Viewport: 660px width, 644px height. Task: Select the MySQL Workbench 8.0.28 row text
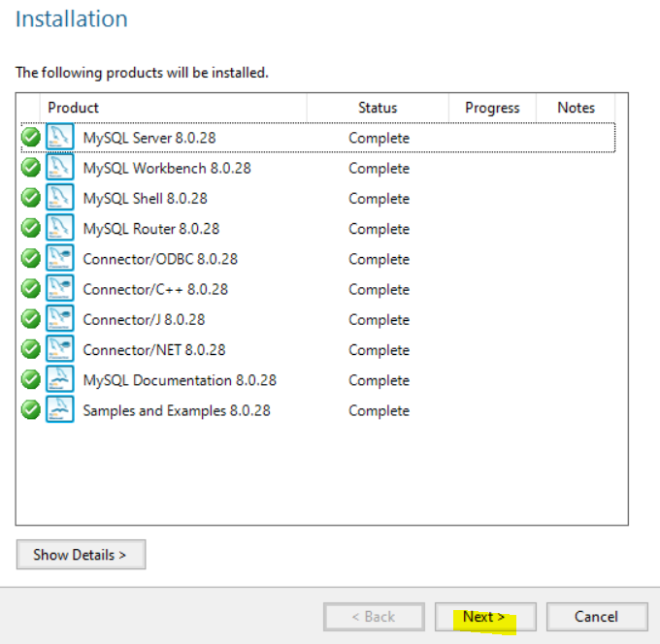[167, 168]
